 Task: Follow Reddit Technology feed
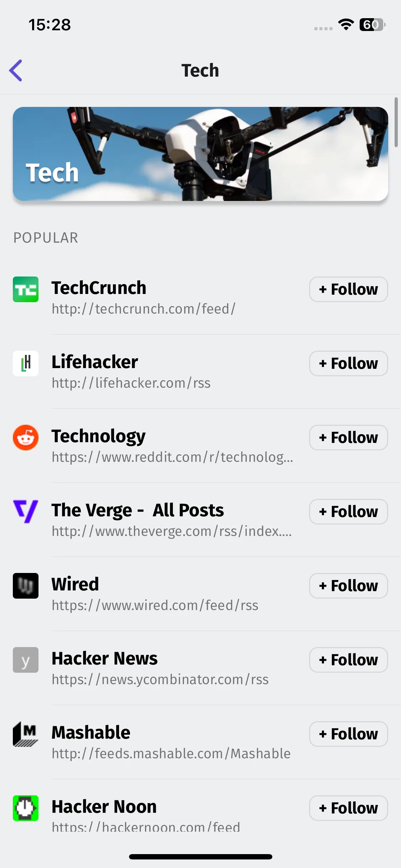pyautogui.click(x=349, y=438)
